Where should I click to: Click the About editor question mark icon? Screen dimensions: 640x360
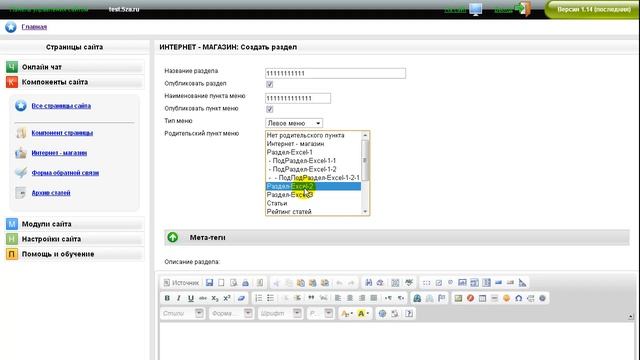click(409, 313)
